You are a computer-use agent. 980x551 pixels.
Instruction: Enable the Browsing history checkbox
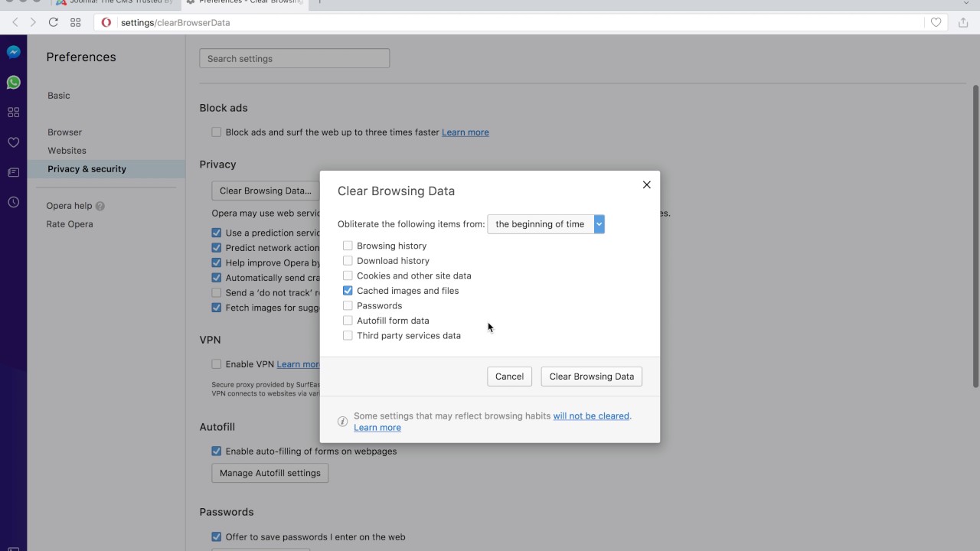pos(348,246)
